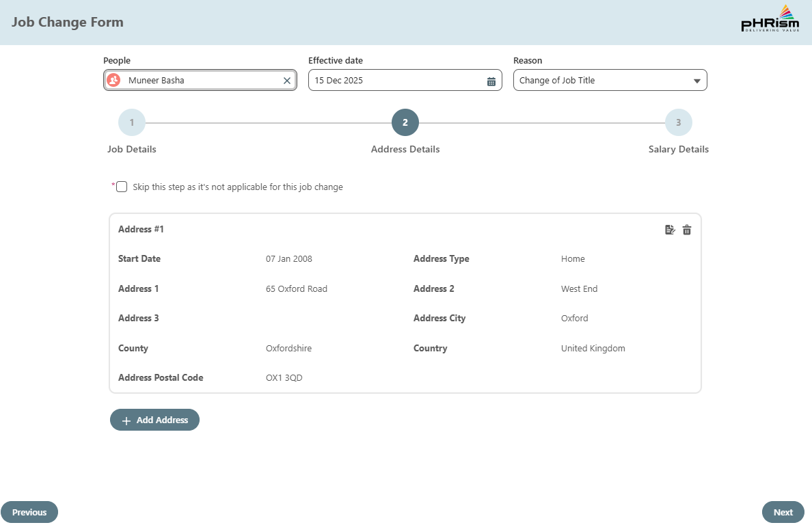Edit Address #1 using the edit icon
This screenshot has height=525, width=812.
[x=670, y=230]
